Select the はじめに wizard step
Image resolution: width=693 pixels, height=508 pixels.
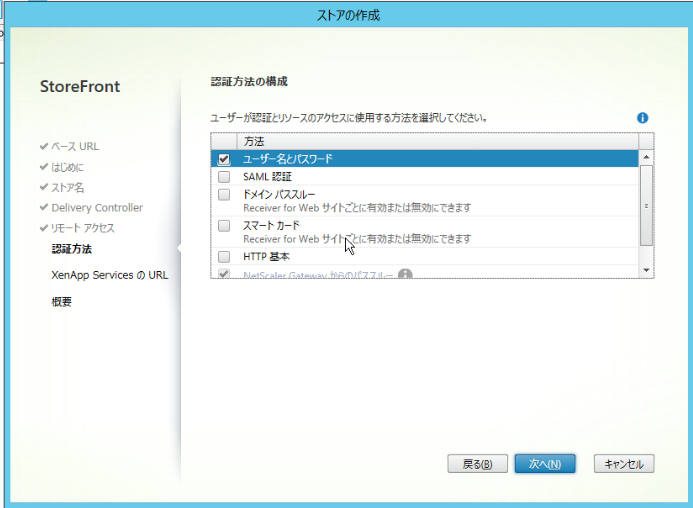coord(68,167)
